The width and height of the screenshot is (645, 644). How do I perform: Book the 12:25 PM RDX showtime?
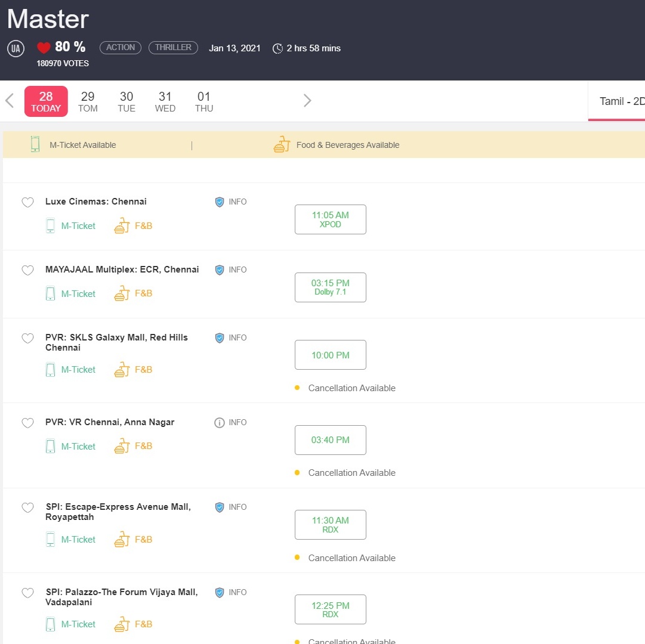click(331, 609)
